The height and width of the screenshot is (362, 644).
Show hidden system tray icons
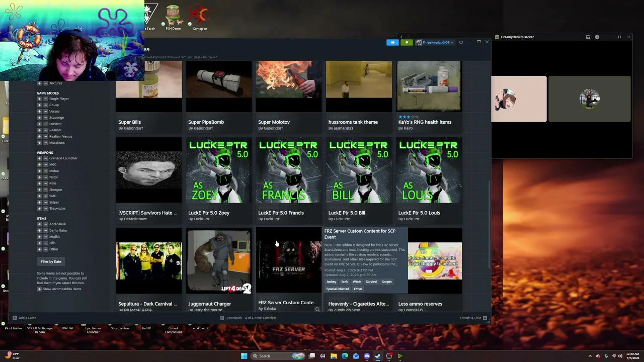[x=590, y=356]
